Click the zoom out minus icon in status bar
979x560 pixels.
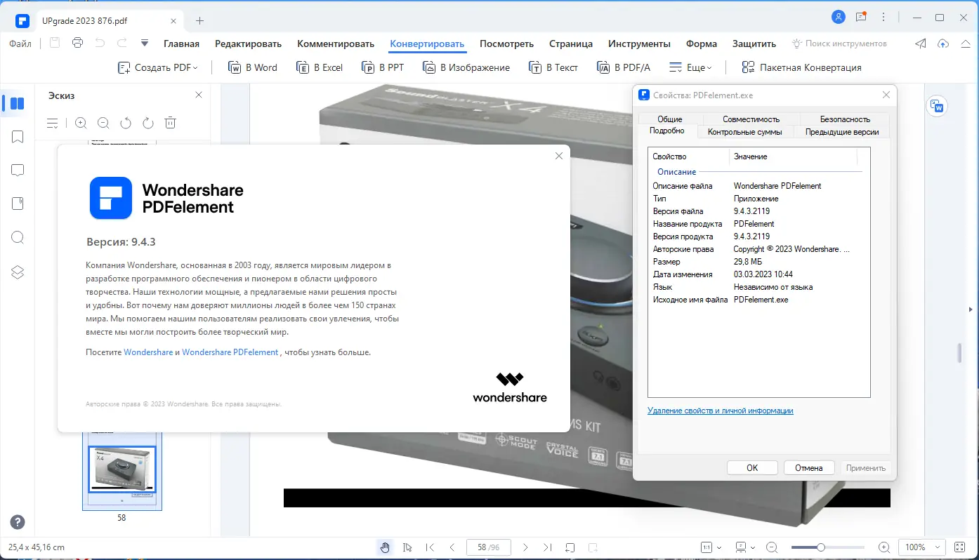772,547
